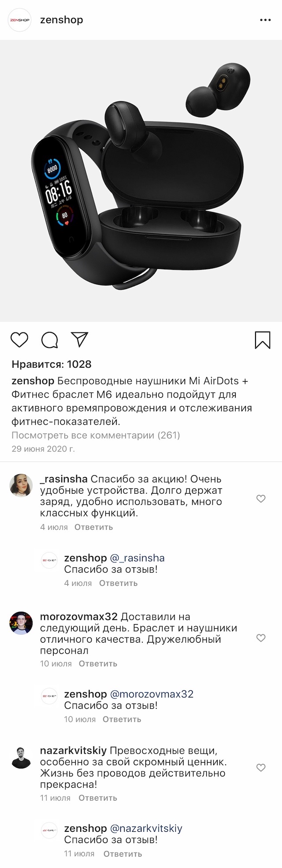
Task: Reply to _rasinsha's comment
Action: (x=93, y=527)
